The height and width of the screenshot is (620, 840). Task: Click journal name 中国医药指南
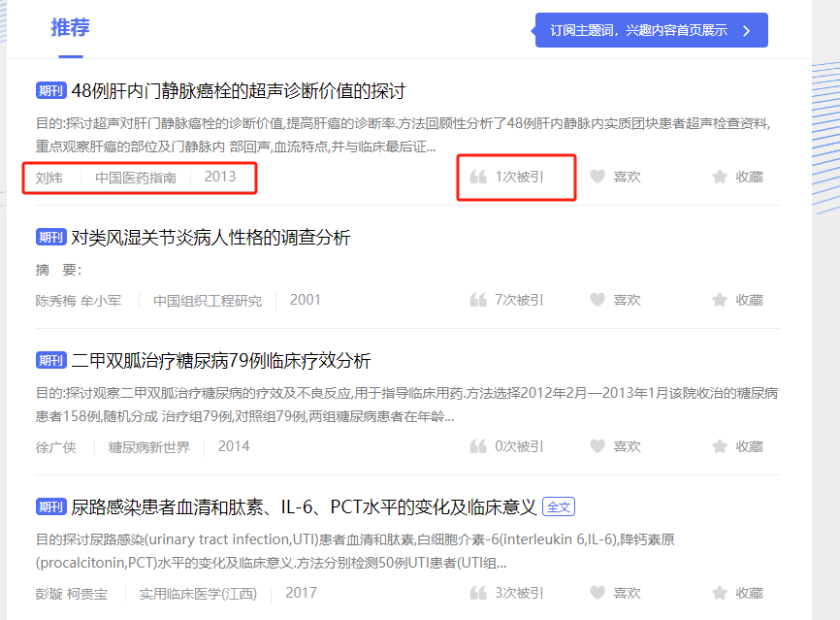coord(133,176)
